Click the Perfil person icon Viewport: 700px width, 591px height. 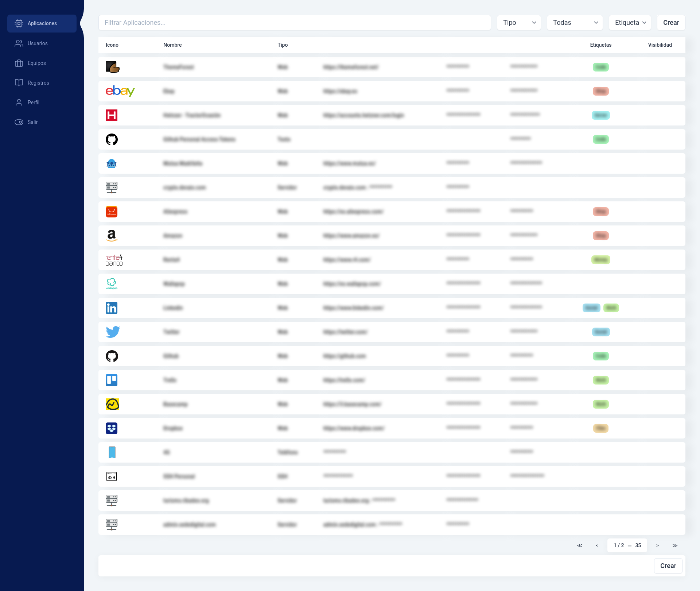coord(19,103)
